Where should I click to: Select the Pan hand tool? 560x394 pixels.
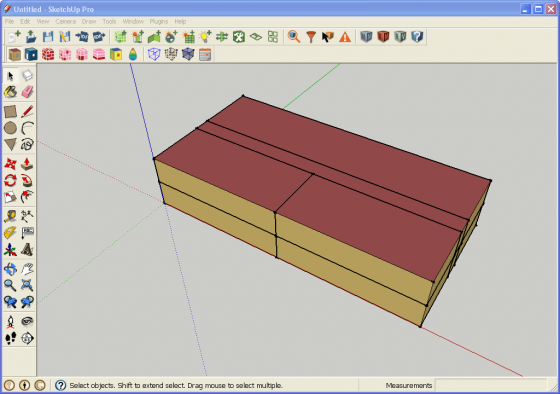click(x=28, y=269)
